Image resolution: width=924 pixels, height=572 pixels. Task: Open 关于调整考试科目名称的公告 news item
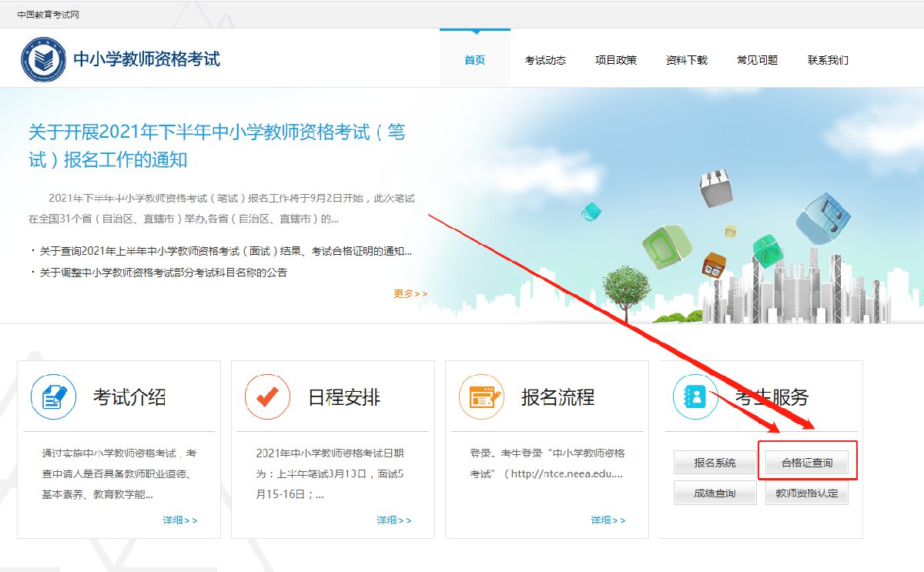tap(163, 273)
